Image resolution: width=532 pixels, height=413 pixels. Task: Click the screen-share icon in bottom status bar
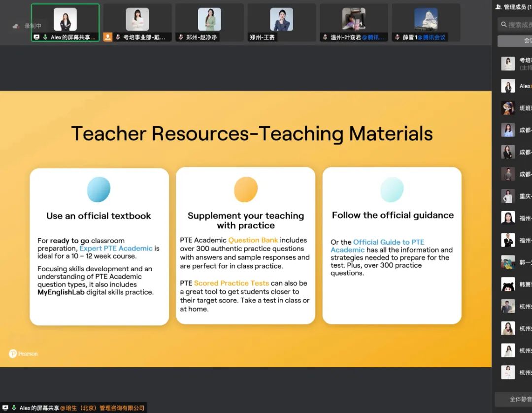click(5, 408)
